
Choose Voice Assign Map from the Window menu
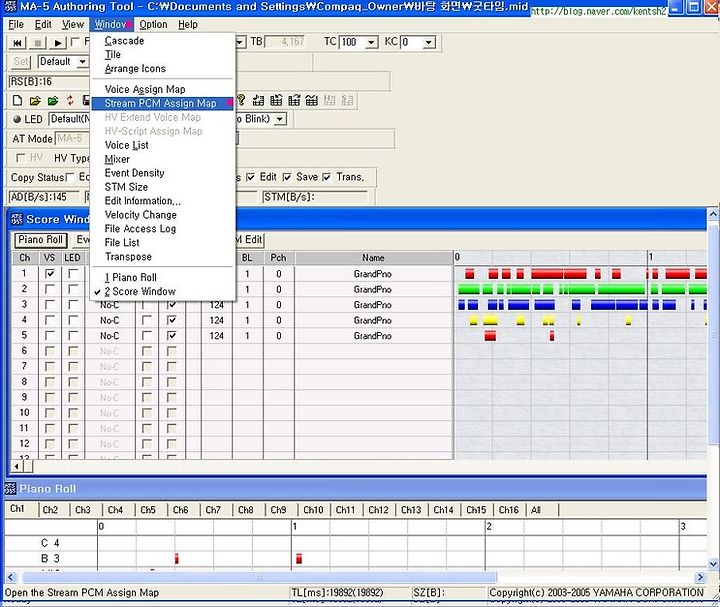(x=163, y=89)
